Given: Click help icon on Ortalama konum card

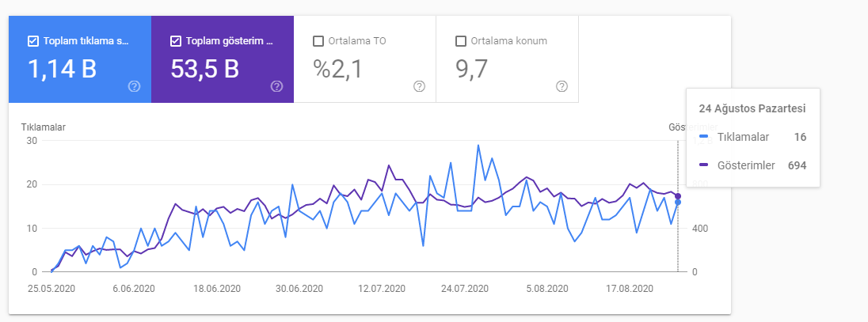Looking at the screenshot, I should [562, 86].
